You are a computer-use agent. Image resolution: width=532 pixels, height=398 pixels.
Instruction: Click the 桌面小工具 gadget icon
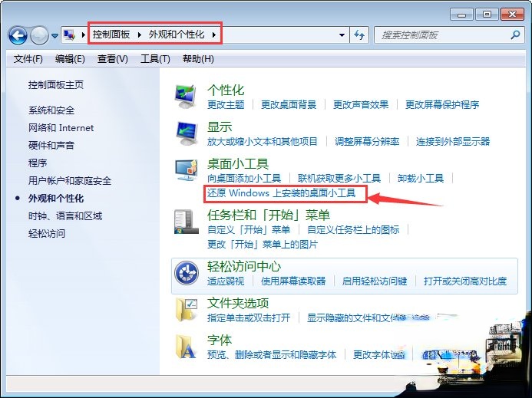[x=186, y=170]
